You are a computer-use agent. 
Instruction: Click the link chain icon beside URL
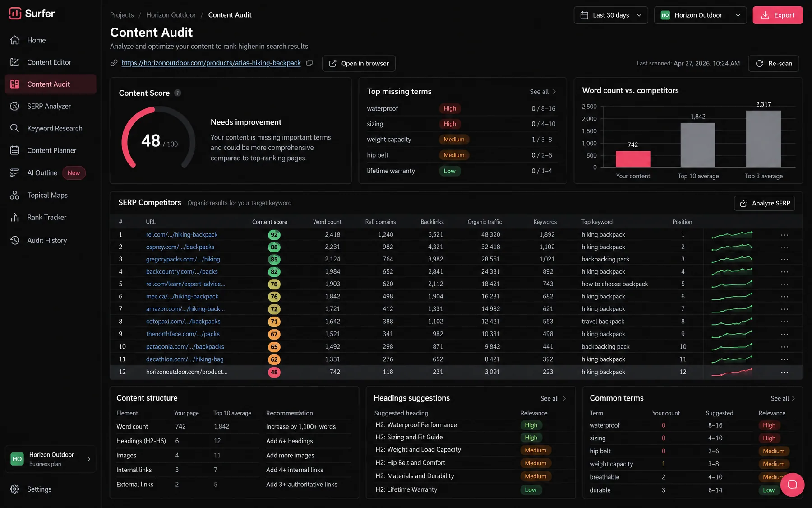114,63
